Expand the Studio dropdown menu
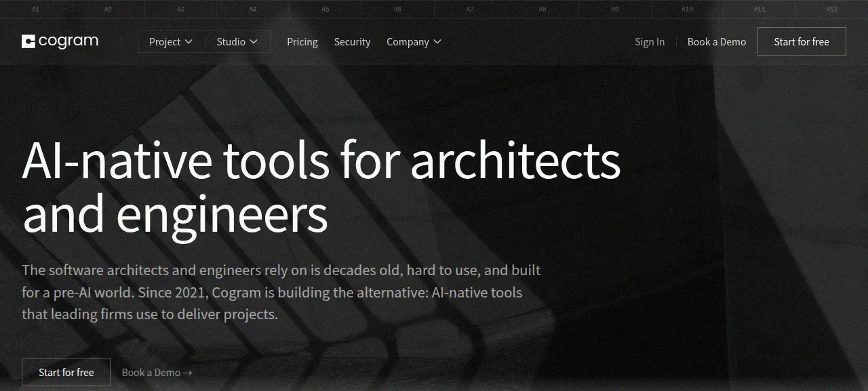 tap(237, 41)
